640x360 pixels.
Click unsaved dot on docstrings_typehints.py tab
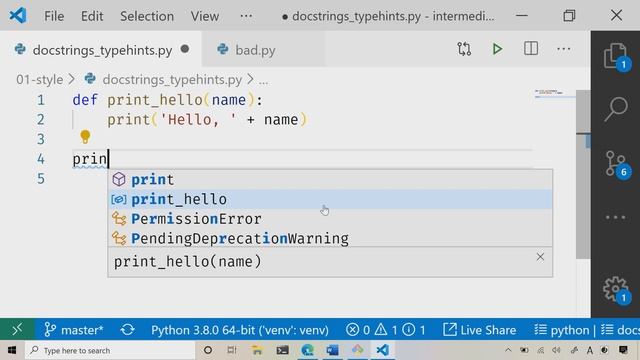tap(185, 49)
